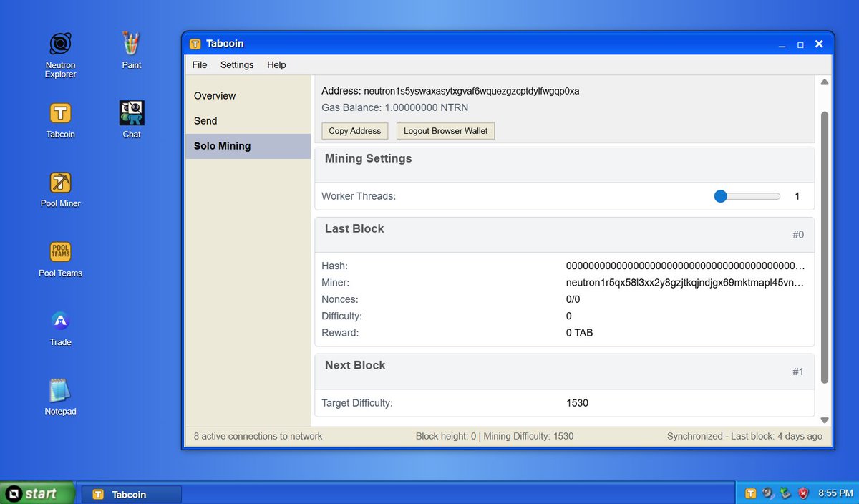Open Notepad from the desktop
Viewport: 859px width, 504px height.
coord(60,392)
